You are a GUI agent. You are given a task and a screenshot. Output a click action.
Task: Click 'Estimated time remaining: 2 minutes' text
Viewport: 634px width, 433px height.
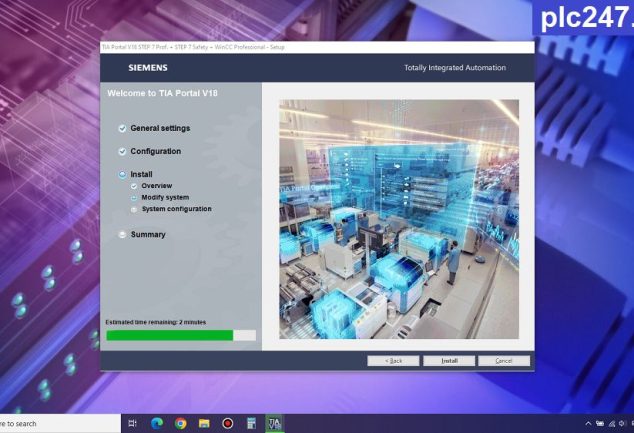(x=156, y=322)
